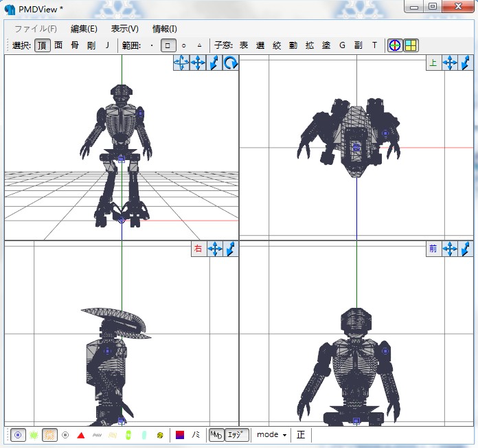This screenshot has height=448, width=478.
Task: Click the pan arrows icon in right viewport
Action: point(215,249)
